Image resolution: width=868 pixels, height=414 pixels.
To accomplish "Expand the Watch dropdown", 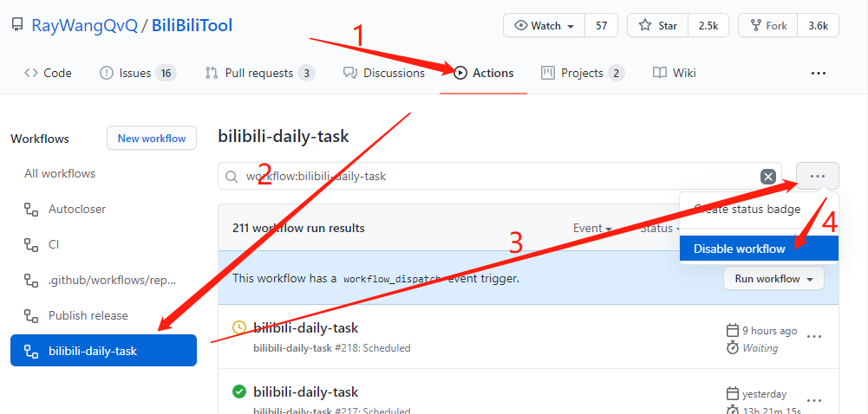I will [544, 26].
